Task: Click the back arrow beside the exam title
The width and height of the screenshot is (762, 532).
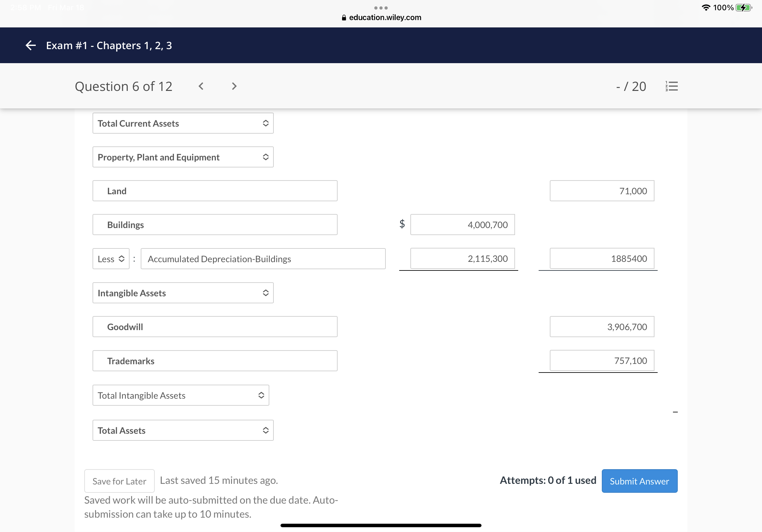Action: 31,45
